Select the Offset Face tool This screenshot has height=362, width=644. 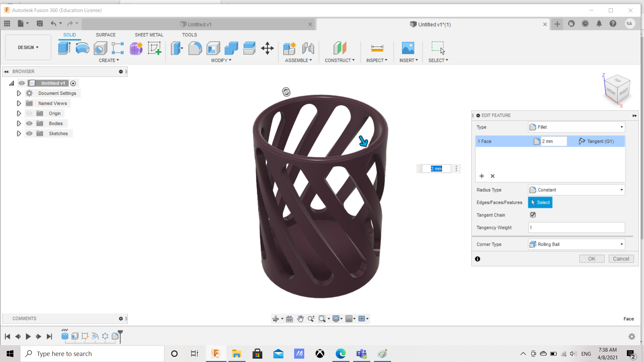(249, 48)
